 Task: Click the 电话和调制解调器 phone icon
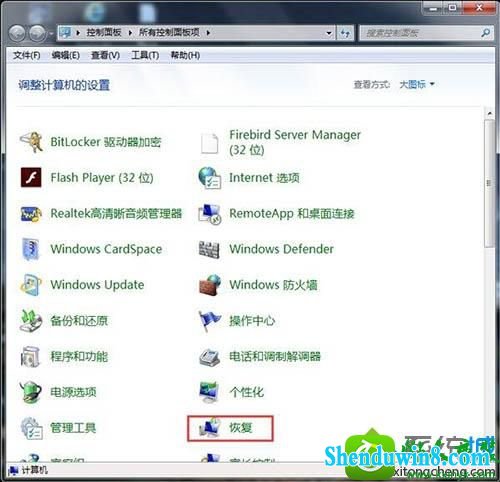tap(209, 357)
